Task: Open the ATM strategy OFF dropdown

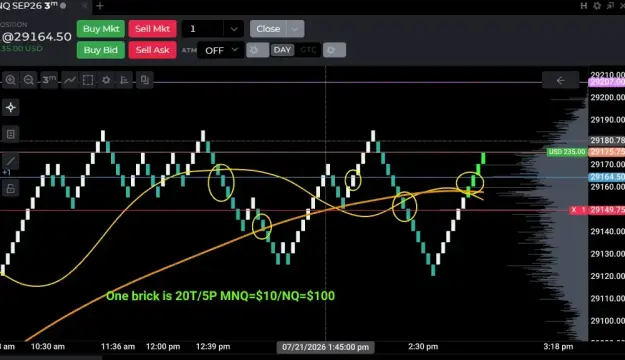Action: pyautogui.click(x=221, y=50)
